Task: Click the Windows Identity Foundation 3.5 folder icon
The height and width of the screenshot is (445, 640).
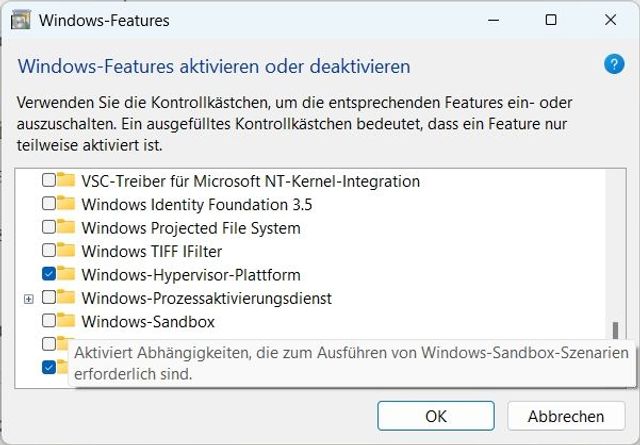Action: point(67,205)
